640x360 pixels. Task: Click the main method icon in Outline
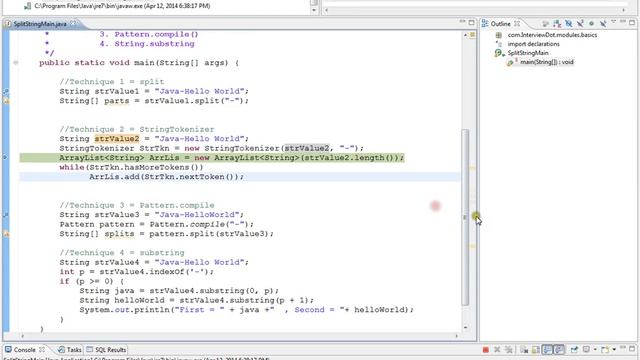point(511,62)
